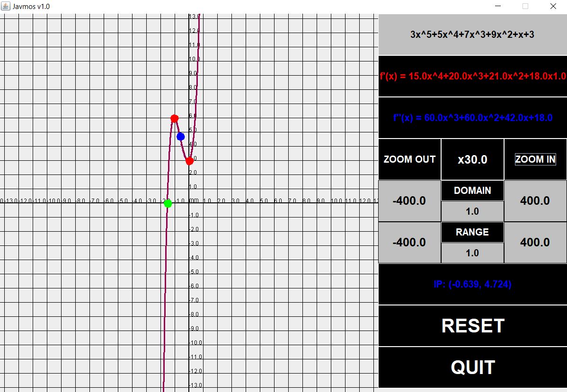This screenshot has height=392, width=567.
Task: Click the blue inflection point dot on graph
Action: pyautogui.click(x=180, y=137)
